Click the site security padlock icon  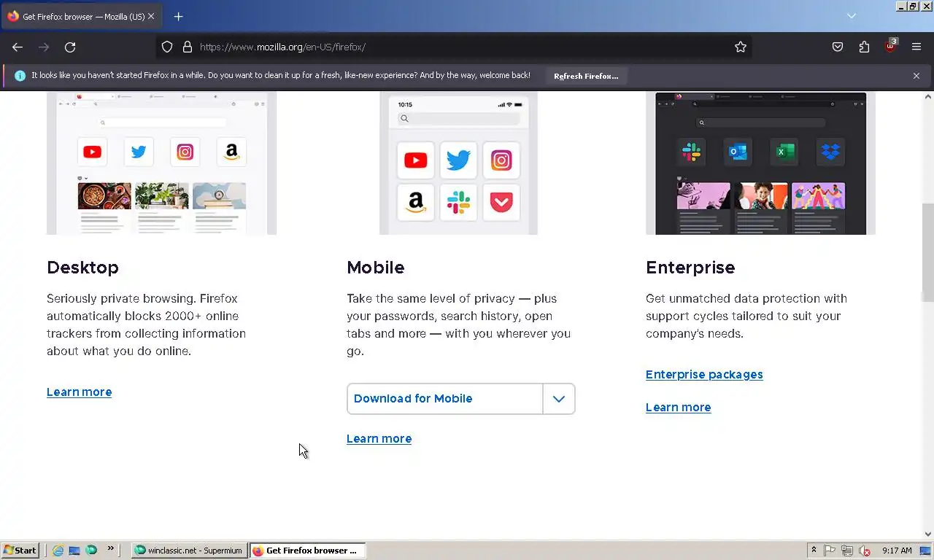(x=188, y=47)
